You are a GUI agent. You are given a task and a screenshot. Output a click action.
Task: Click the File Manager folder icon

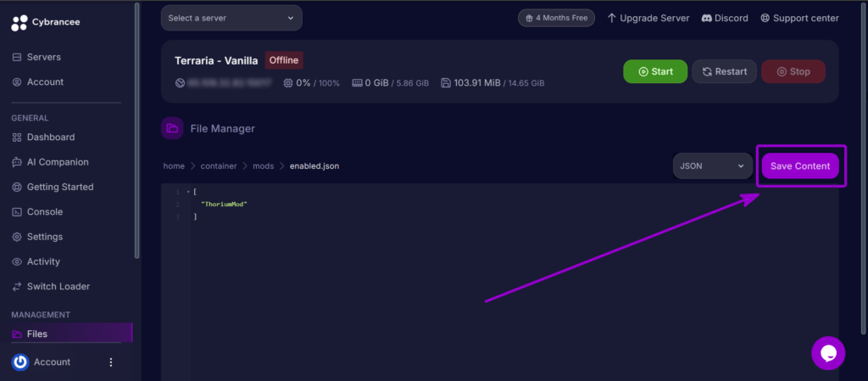pos(172,128)
